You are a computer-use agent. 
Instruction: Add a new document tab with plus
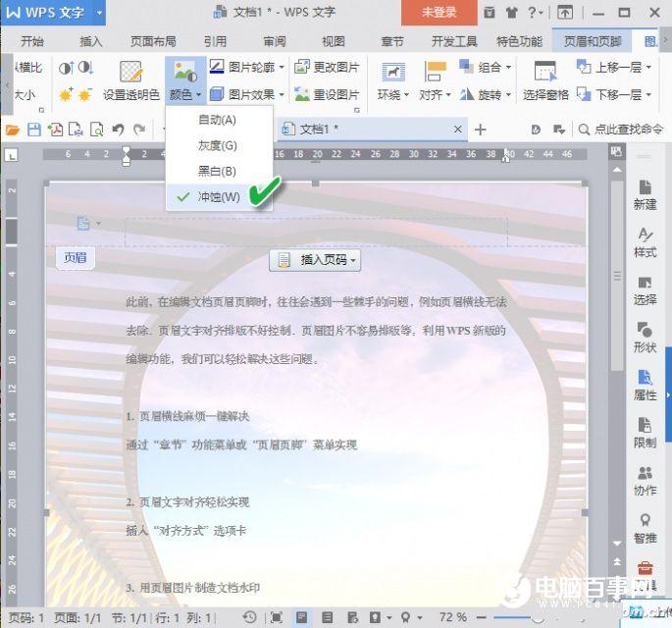(x=481, y=130)
